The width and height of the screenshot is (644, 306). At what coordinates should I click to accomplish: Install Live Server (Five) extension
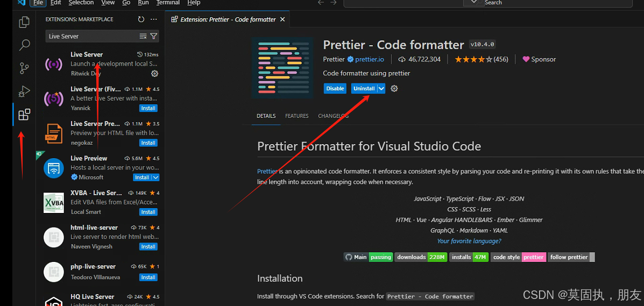point(148,109)
